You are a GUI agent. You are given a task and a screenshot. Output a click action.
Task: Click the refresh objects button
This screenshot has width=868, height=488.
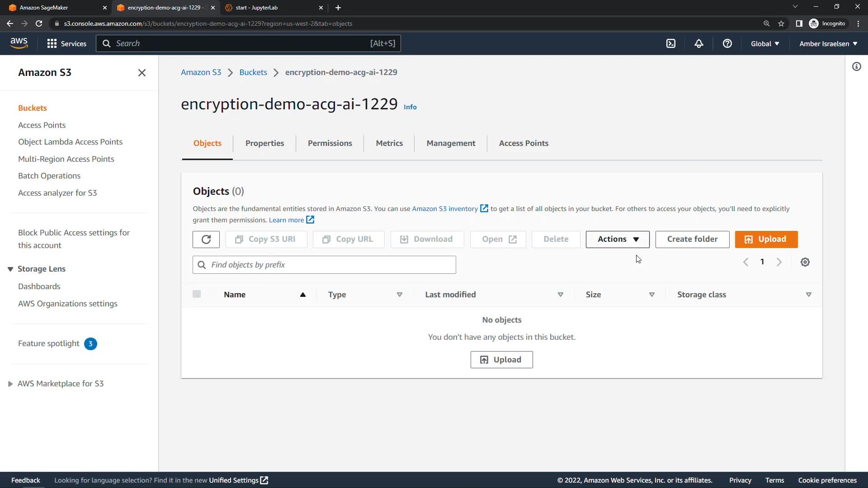pyautogui.click(x=206, y=239)
